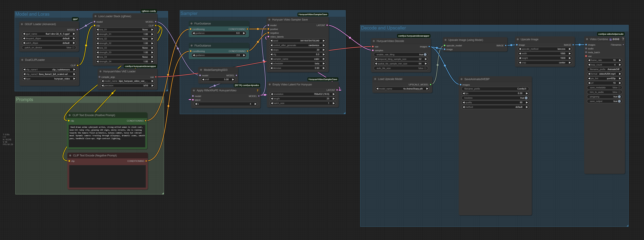Image resolution: width=644 pixels, height=240 pixels.
Task: Click the HunyuanVideo VAE Loader node title
Action: pyautogui.click(x=119, y=72)
